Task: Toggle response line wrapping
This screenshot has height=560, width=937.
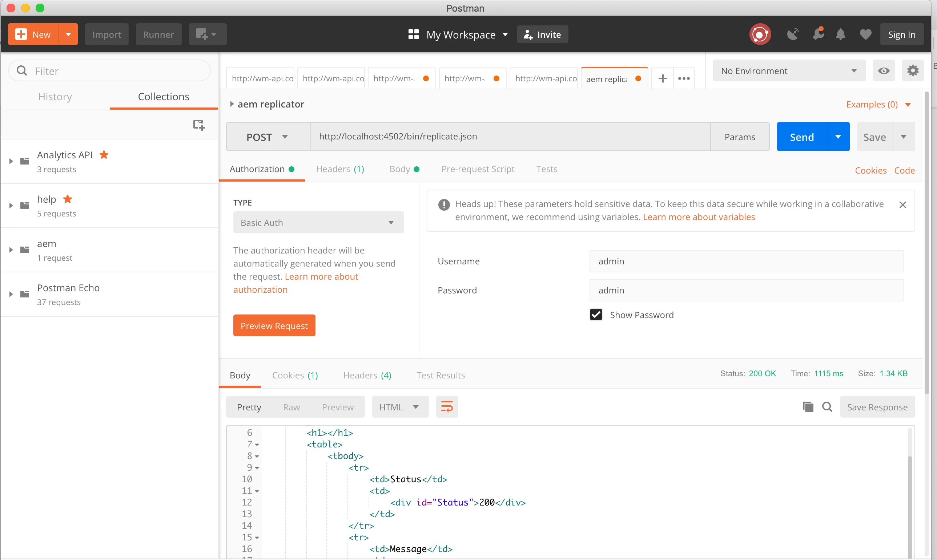Action: coord(447,407)
